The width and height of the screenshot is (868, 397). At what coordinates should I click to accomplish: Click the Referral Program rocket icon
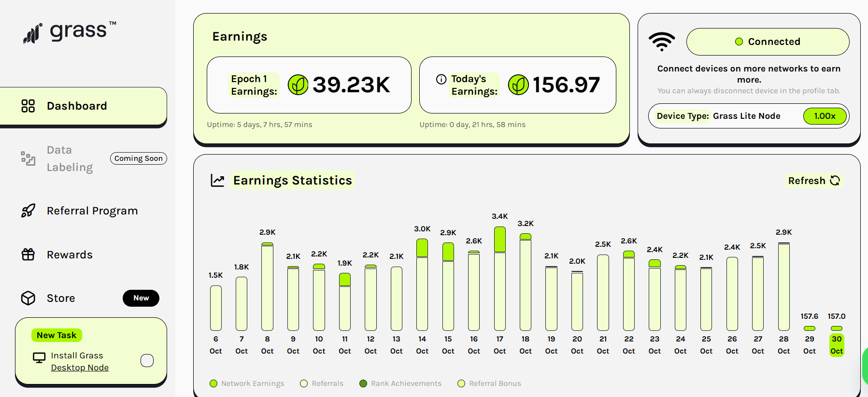pyautogui.click(x=28, y=211)
